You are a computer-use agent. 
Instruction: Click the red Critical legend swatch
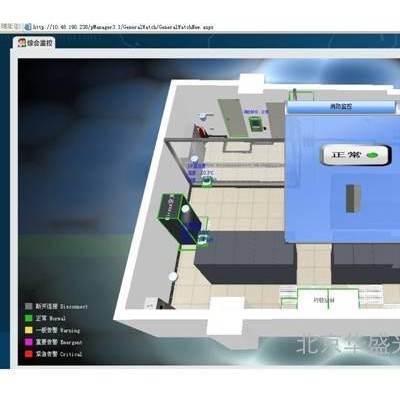point(29,354)
